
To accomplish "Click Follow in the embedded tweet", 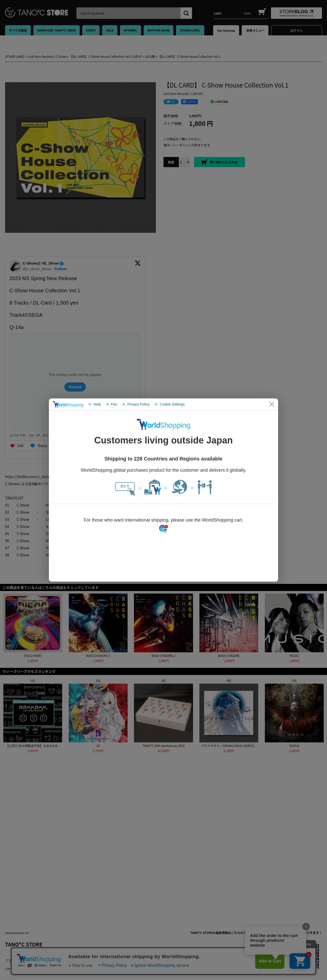I will 61,269.
